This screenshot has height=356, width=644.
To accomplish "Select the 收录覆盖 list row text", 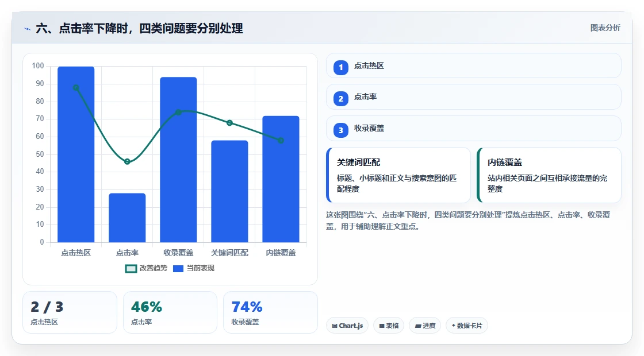I will point(369,129).
